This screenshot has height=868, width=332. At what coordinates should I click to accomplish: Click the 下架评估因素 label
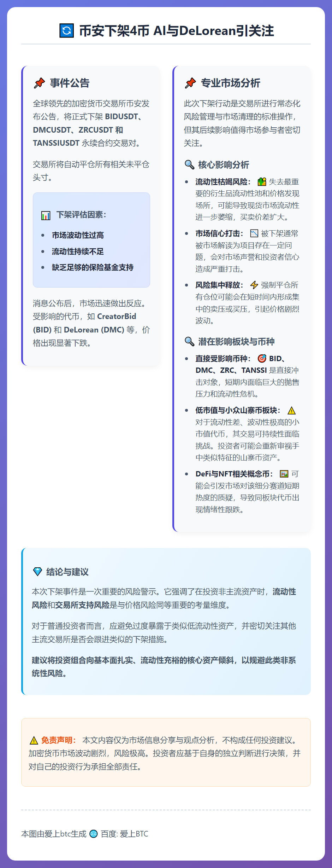pyautogui.click(x=82, y=215)
